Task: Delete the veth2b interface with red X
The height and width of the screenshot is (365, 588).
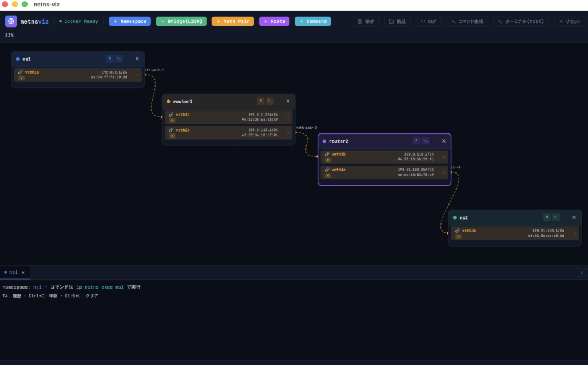Action: click(x=444, y=157)
